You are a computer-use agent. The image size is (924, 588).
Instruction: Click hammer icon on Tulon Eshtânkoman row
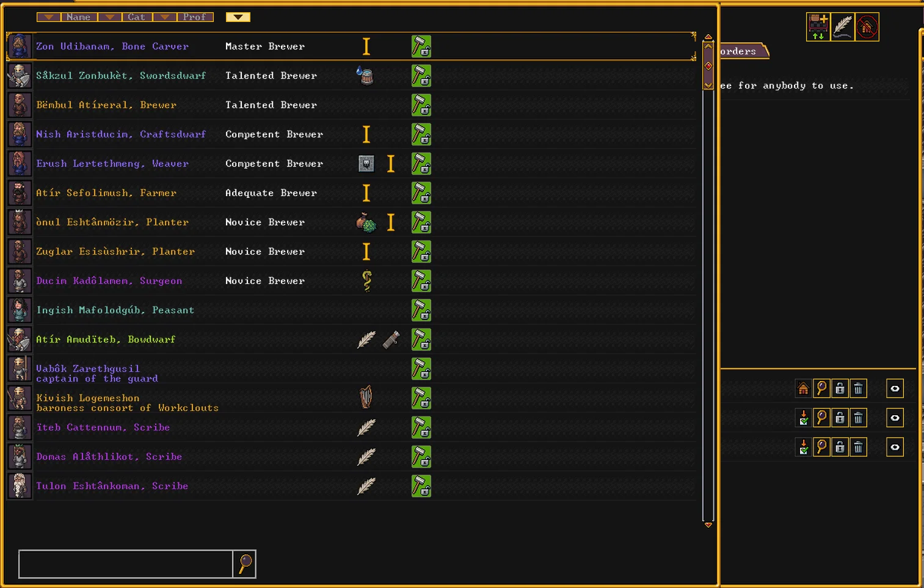tap(421, 486)
